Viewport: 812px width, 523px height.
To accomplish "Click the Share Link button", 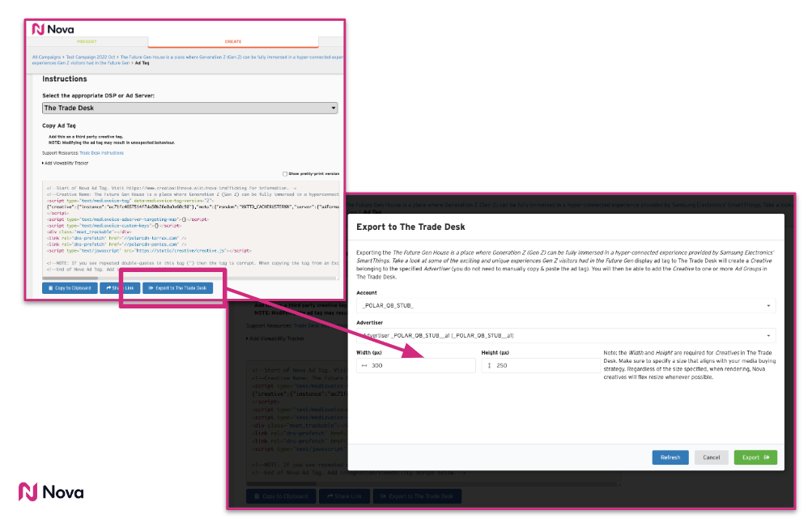I will tap(119, 288).
